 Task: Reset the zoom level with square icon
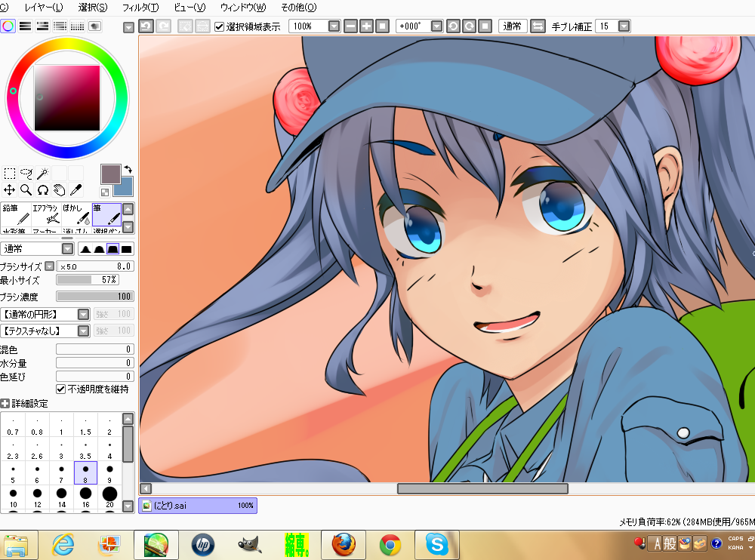[382, 26]
